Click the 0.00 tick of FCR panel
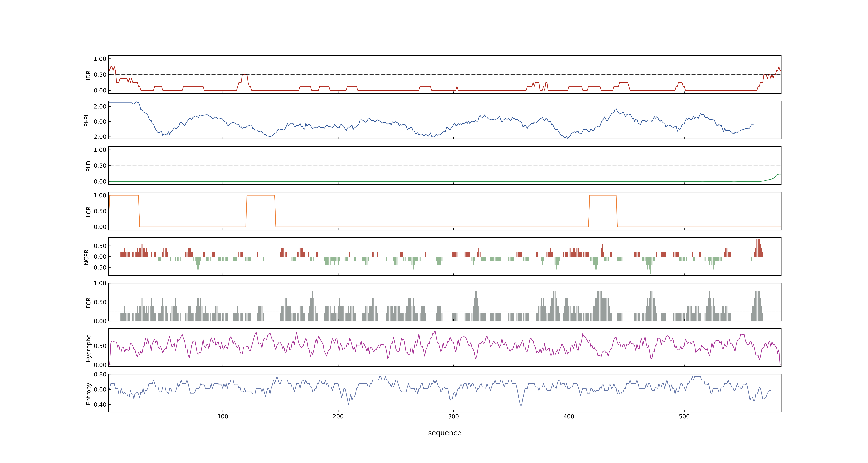 click(x=100, y=321)
